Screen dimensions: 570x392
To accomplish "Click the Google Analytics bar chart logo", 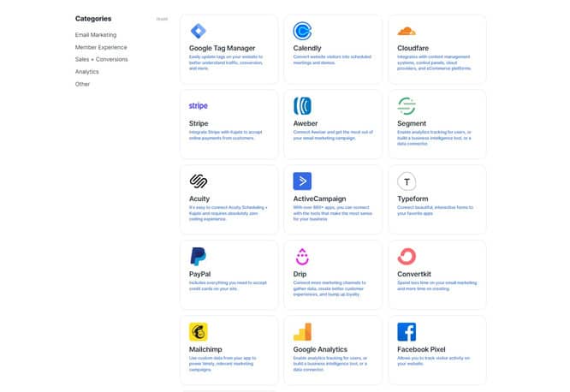I will click(302, 331).
